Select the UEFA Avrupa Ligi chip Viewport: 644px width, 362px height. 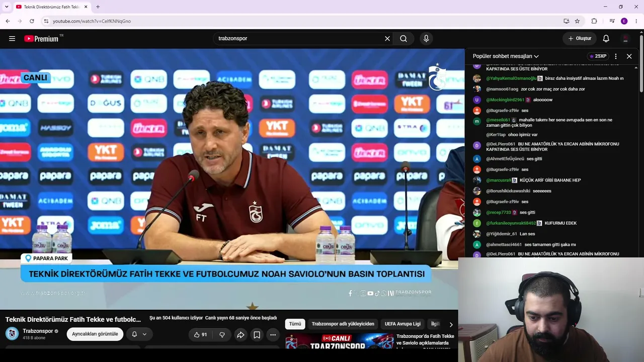coord(403,324)
